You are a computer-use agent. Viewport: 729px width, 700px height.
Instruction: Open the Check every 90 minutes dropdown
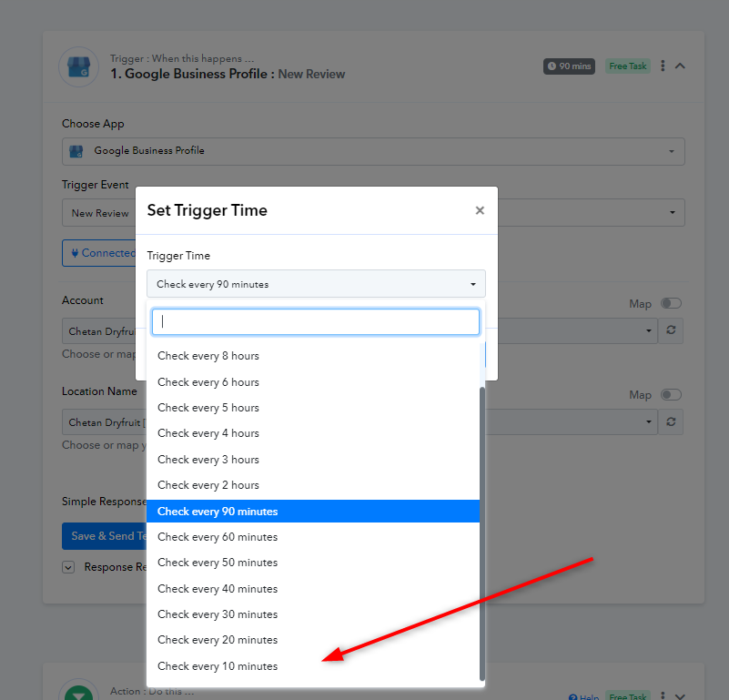coord(316,284)
